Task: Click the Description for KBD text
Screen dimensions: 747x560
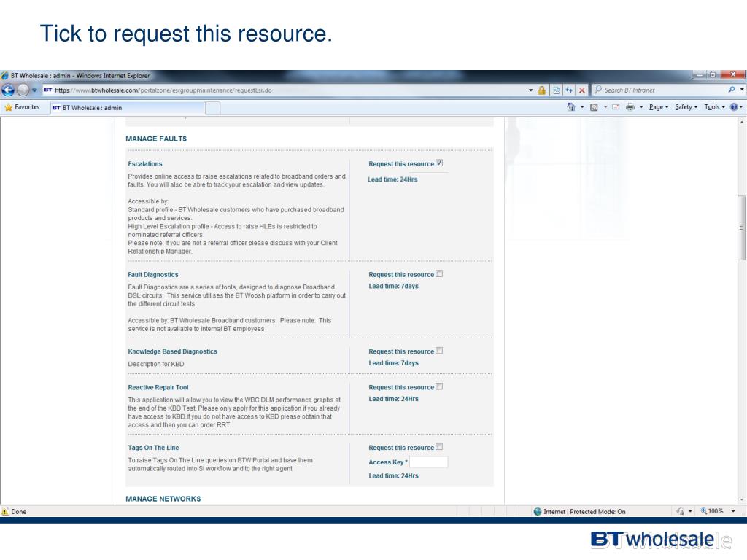Action: (x=156, y=364)
